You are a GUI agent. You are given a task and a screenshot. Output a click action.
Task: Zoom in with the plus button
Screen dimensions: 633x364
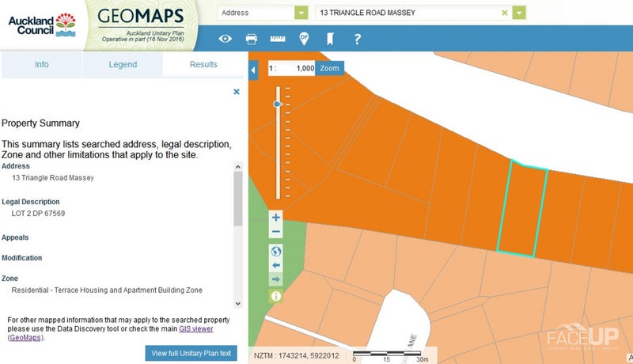point(275,218)
